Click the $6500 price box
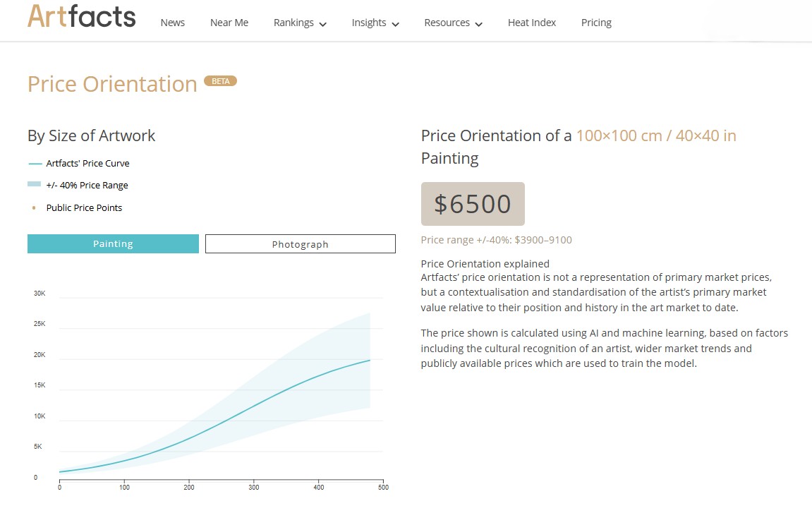Image resolution: width=812 pixels, height=525 pixels. click(x=473, y=204)
